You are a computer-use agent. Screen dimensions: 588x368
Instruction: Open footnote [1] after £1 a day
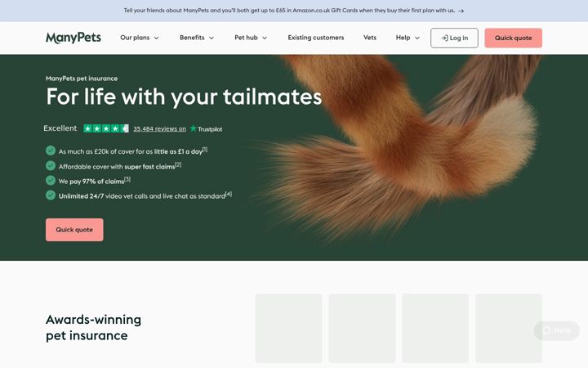click(205, 150)
